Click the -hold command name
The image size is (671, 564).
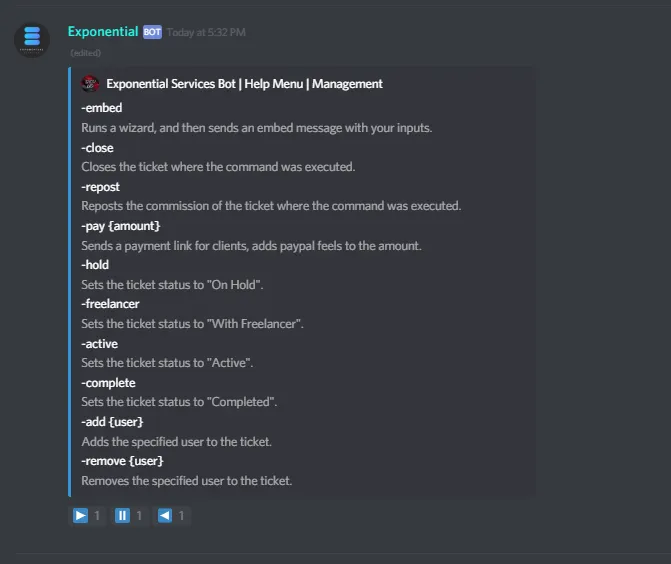(x=96, y=265)
